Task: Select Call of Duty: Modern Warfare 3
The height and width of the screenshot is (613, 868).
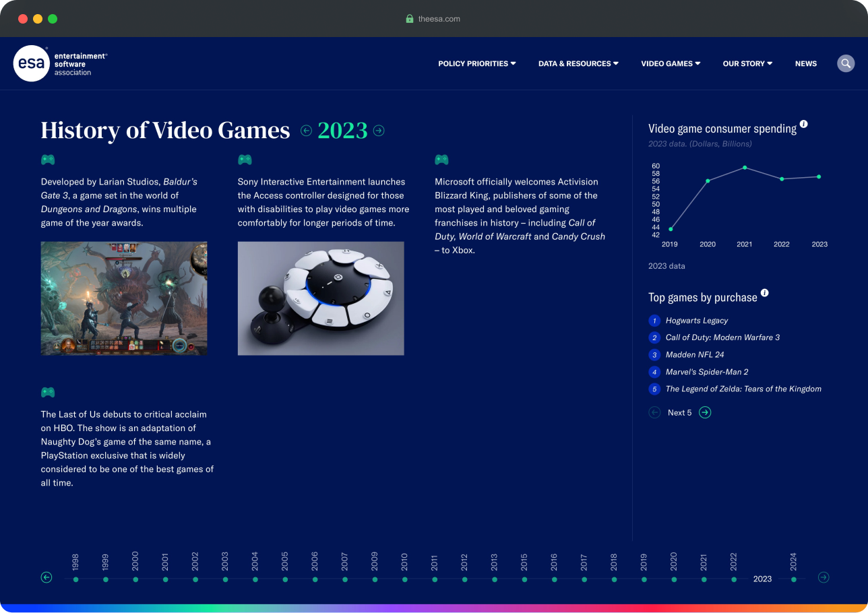Action: click(722, 337)
